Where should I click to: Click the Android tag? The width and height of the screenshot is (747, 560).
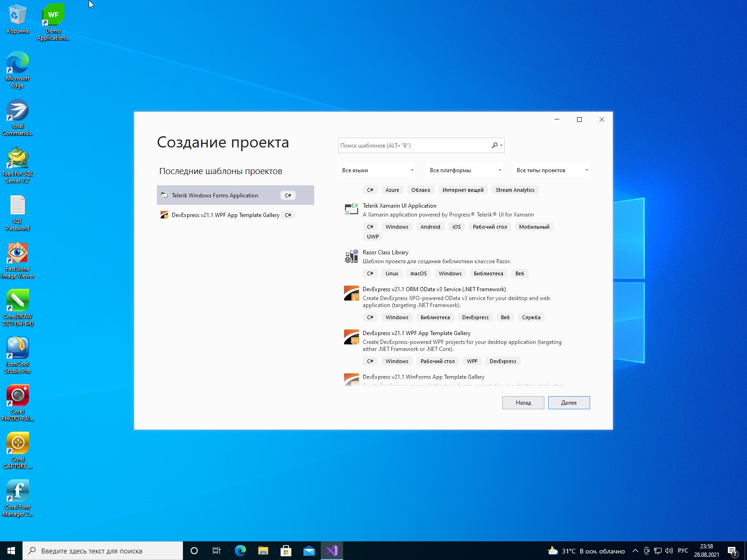click(x=430, y=227)
